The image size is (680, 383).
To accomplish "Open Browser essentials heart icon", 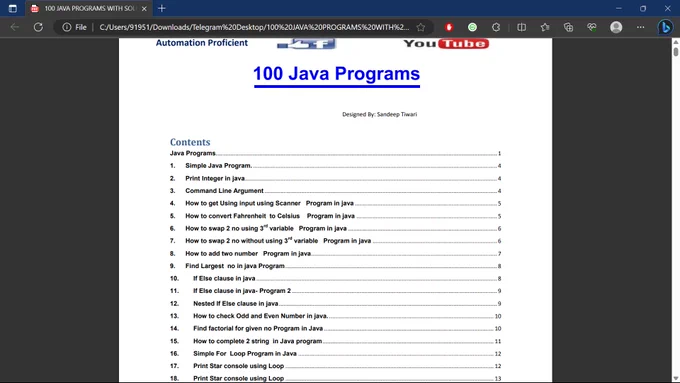I will click(x=592, y=27).
